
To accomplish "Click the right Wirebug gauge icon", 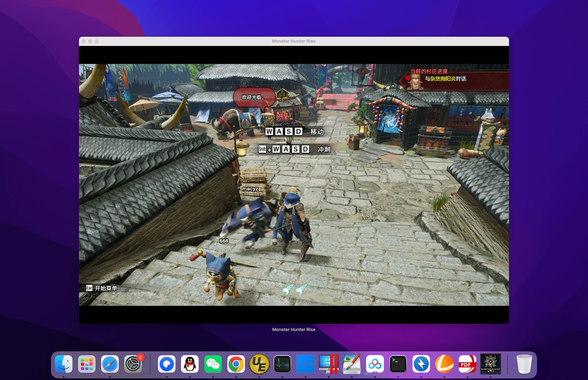I will (301, 289).
